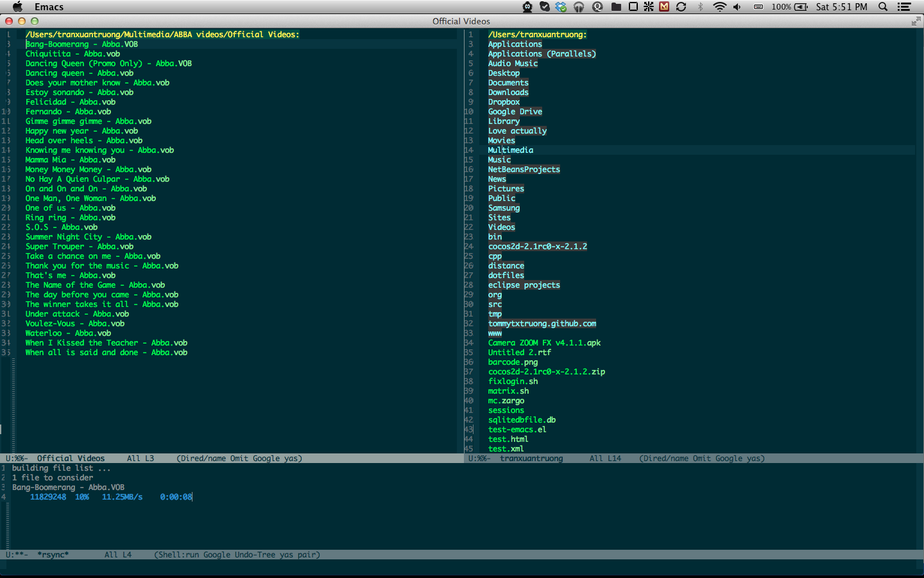Click Mamma Mia - Abba.vob entry
Image resolution: width=924 pixels, height=578 pixels.
click(x=71, y=160)
